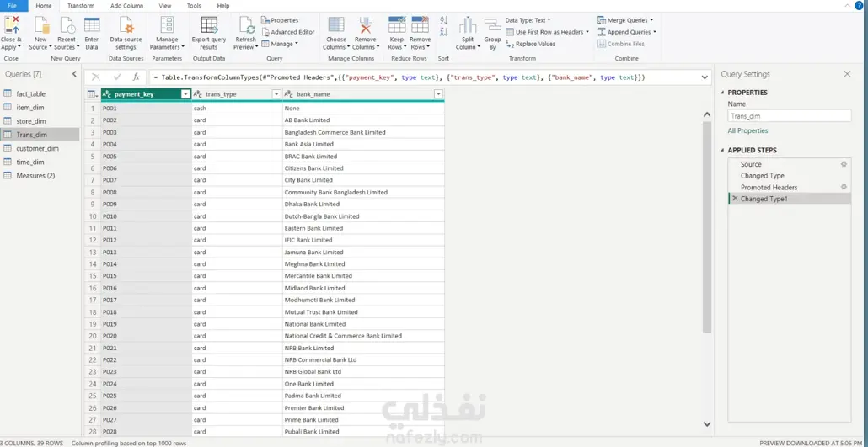Image resolution: width=868 pixels, height=447 pixels.
Task: Cancel the formula with the X icon
Action: click(96, 77)
